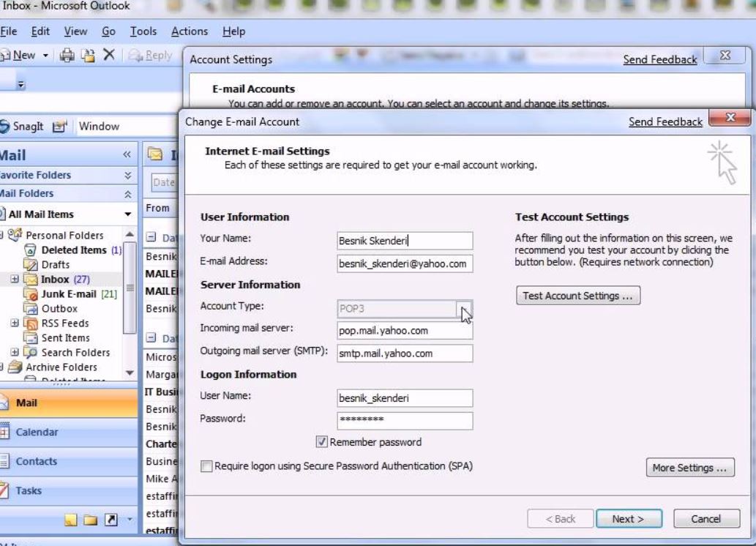
Task: Open the Folder List icon at bottom
Action: coord(91,520)
